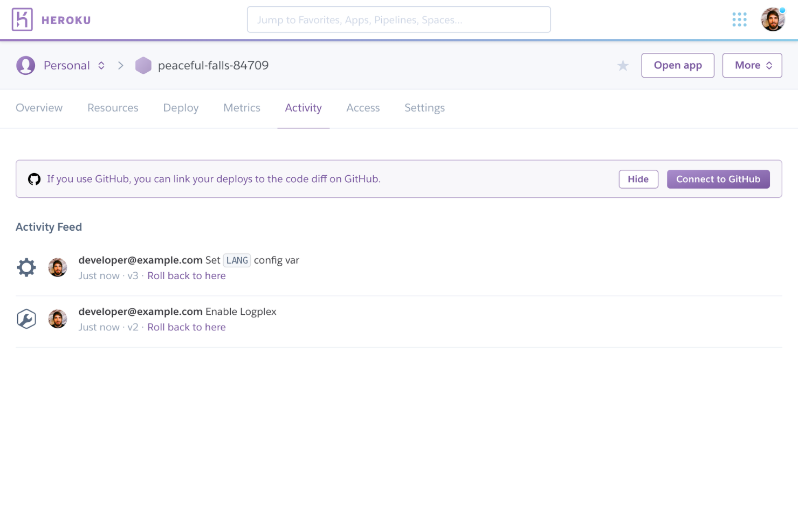This screenshot has width=798, height=532.
Task: Click the Connect to GitHub button
Action: pyautogui.click(x=718, y=179)
